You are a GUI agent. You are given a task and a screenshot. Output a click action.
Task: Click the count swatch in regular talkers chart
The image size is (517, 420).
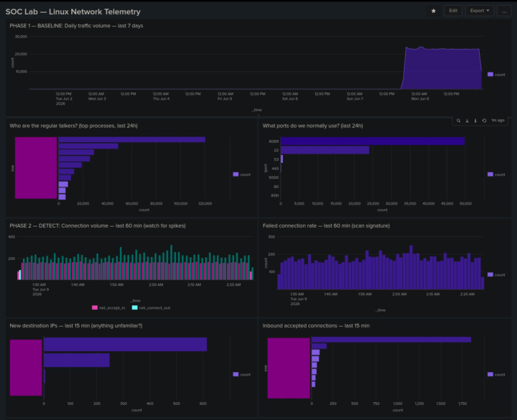point(236,174)
